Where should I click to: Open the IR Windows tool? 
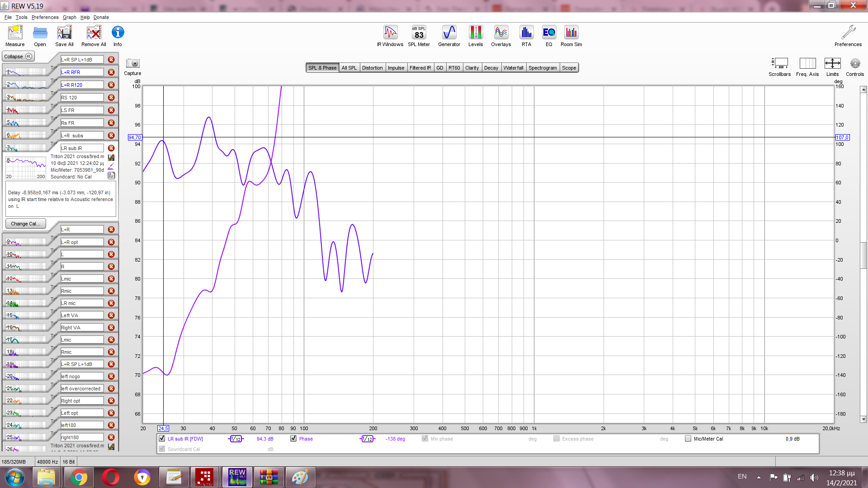[x=390, y=33]
